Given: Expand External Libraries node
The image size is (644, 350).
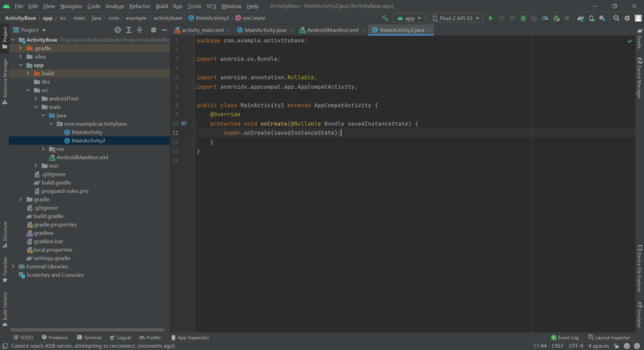Looking at the screenshot, I should (13, 266).
